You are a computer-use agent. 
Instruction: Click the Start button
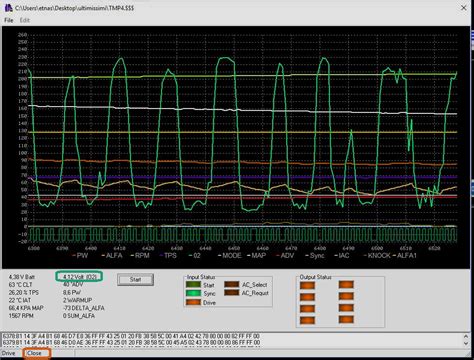tap(135, 280)
